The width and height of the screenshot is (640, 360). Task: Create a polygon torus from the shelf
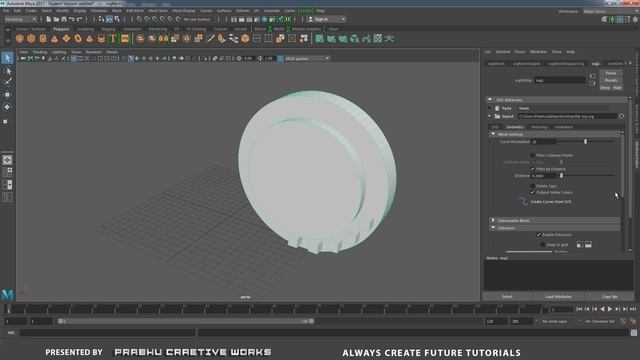(78, 39)
